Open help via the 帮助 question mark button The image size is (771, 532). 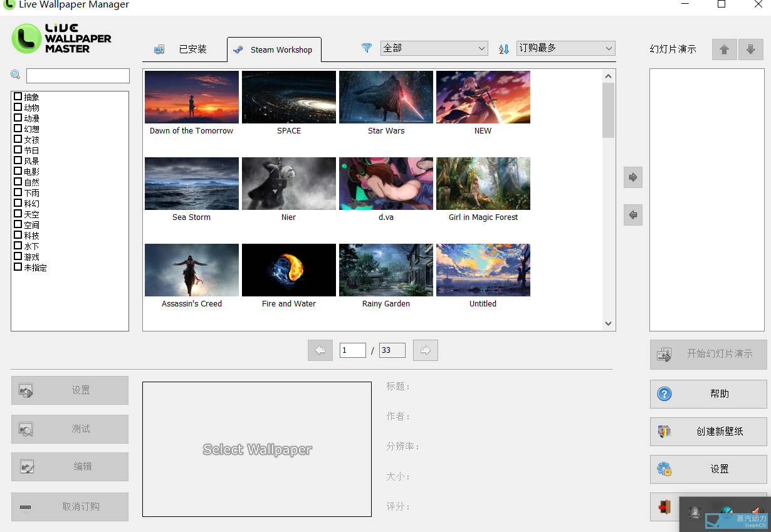click(x=708, y=394)
